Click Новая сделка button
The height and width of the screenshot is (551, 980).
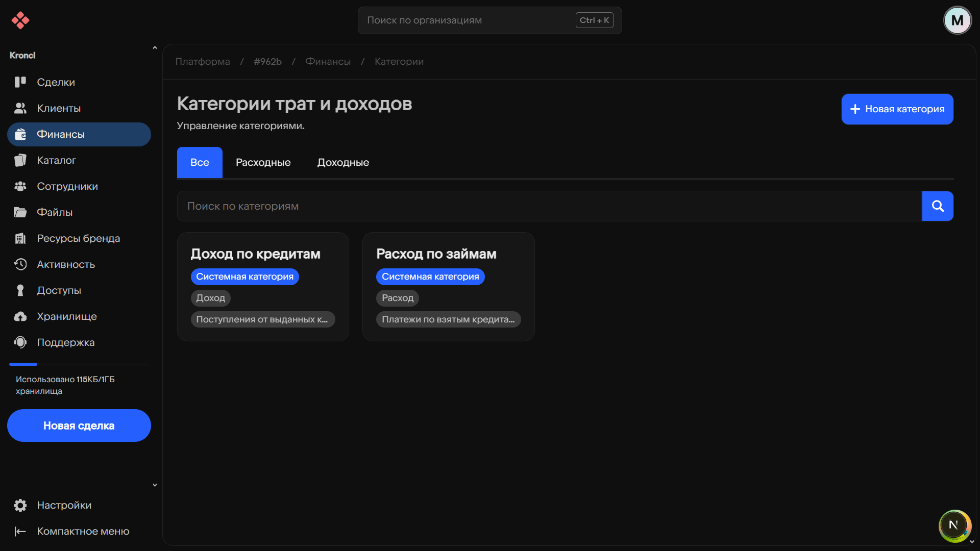[x=79, y=425]
